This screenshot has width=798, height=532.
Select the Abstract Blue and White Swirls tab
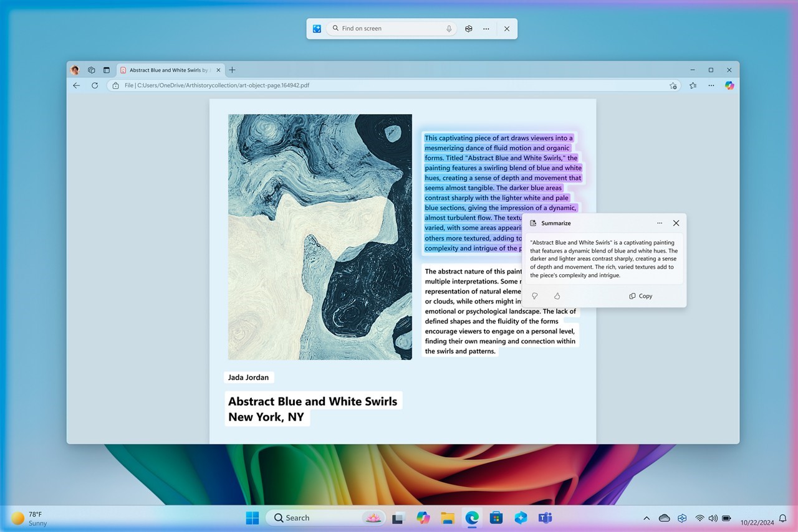pos(165,70)
